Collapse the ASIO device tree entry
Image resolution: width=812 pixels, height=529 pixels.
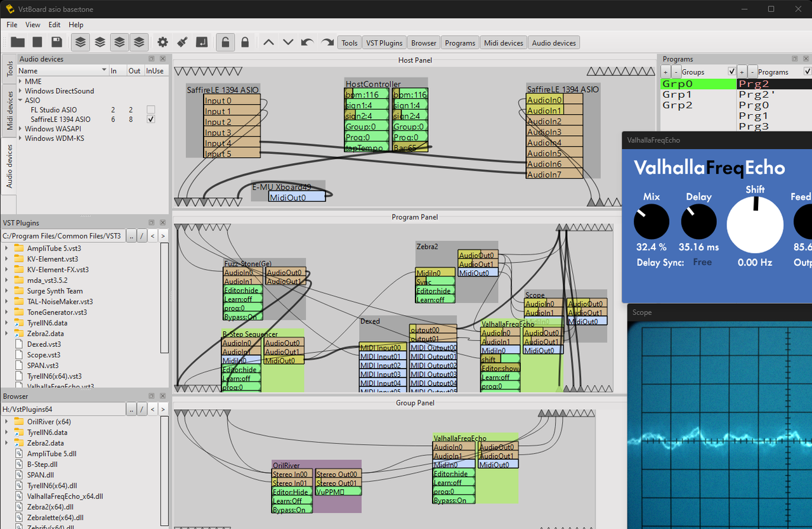tap(20, 100)
